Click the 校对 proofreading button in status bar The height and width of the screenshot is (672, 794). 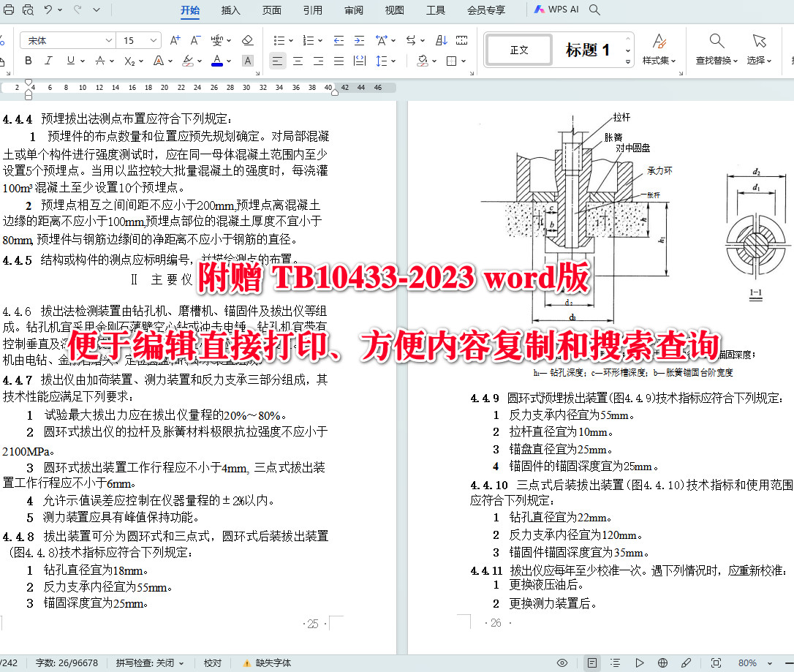click(212, 662)
